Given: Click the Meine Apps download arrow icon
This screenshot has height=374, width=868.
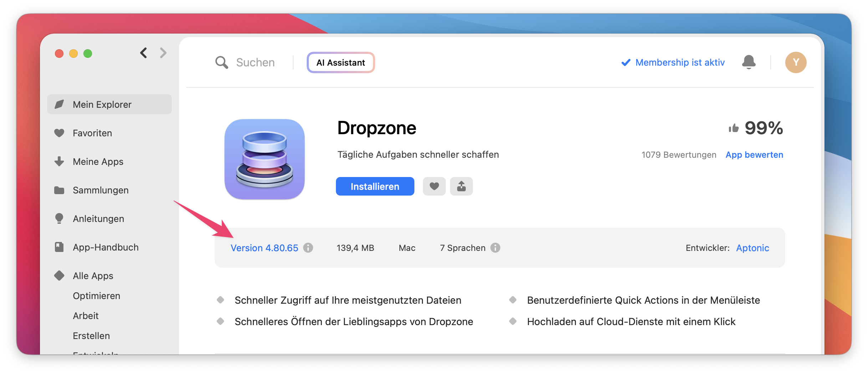Looking at the screenshot, I should tap(59, 161).
